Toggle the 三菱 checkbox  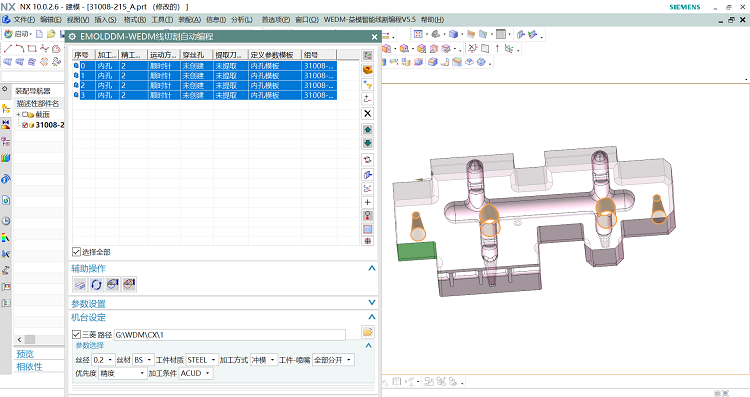click(x=76, y=334)
